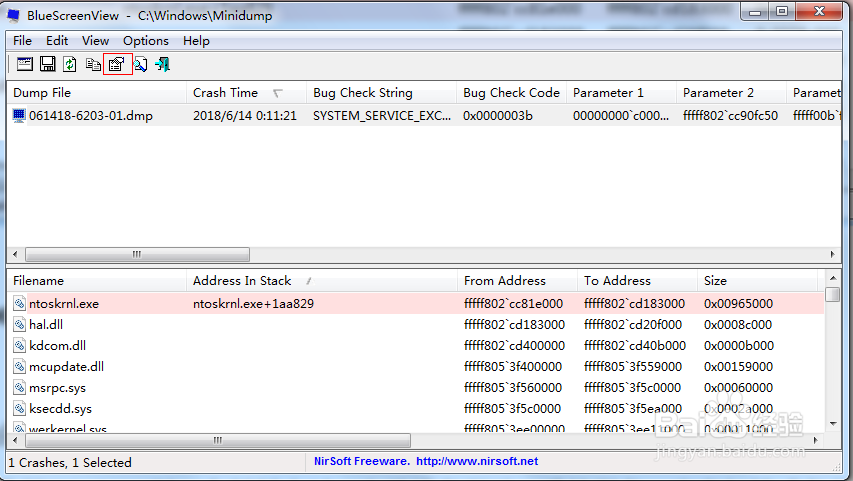Image resolution: width=853 pixels, height=481 pixels.
Task: Click the ntoskrnl.exe file icon
Action: [20, 304]
